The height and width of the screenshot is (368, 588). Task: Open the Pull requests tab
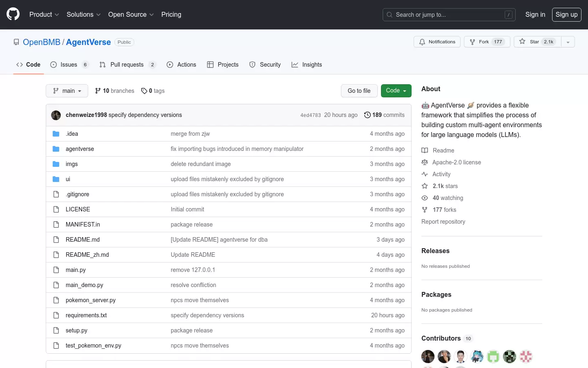tap(127, 65)
